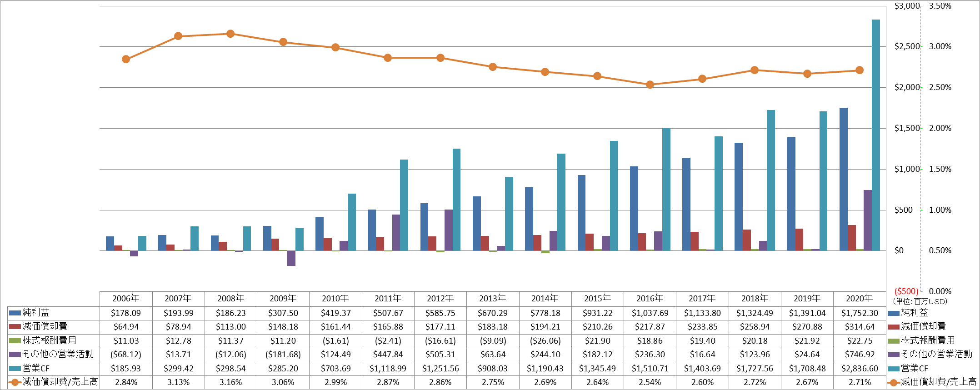Click the 減価償却費/売上高 orange line legend marker on left
Viewport: 980px width, 390px height.
pyautogui.click(x=15, y=382)
